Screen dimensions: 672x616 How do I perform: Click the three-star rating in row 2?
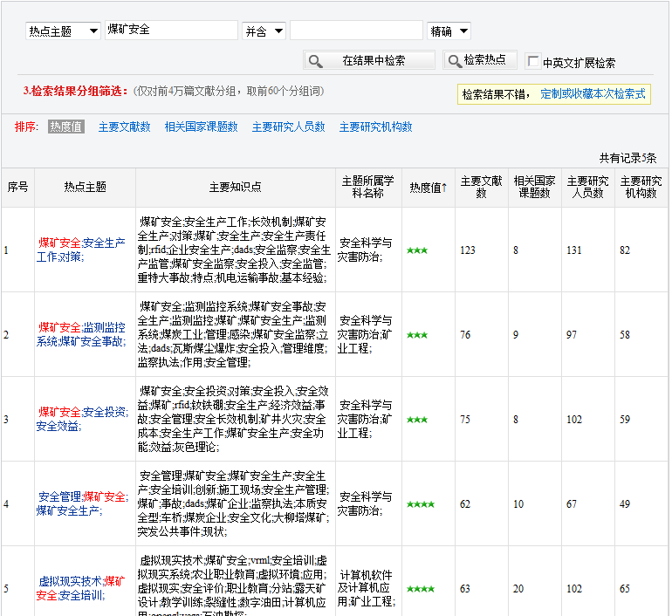click(417, 335)
